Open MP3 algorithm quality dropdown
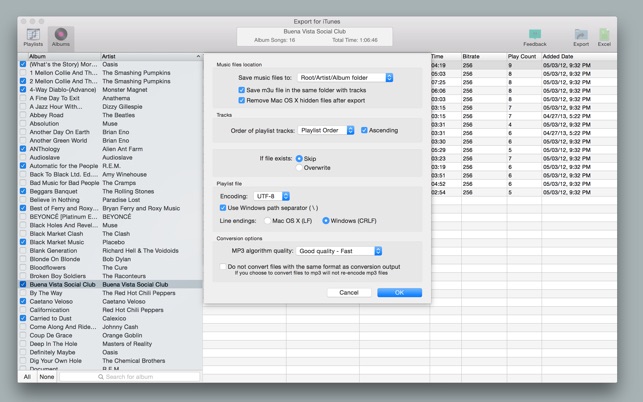 click(339, 251)
